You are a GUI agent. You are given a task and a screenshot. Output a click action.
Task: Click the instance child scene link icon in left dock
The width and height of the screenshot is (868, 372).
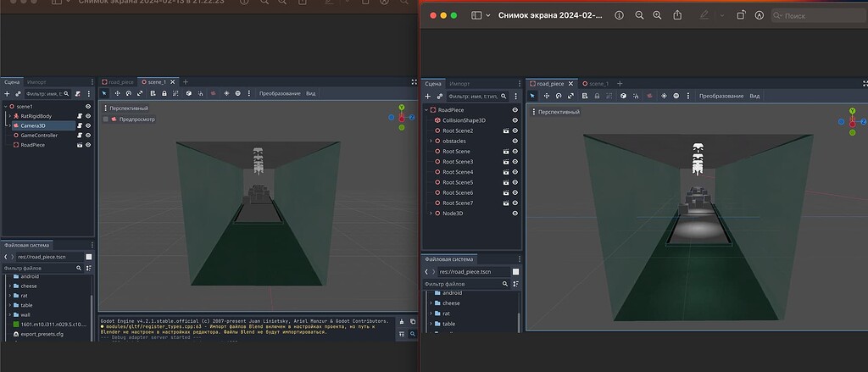click(x=18, y=93)
